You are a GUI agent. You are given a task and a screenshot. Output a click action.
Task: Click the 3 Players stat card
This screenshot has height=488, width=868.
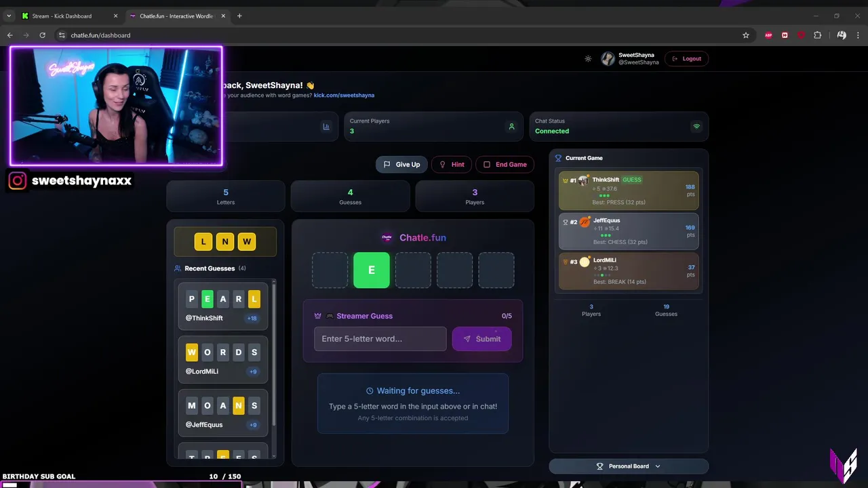click(475, 196)
